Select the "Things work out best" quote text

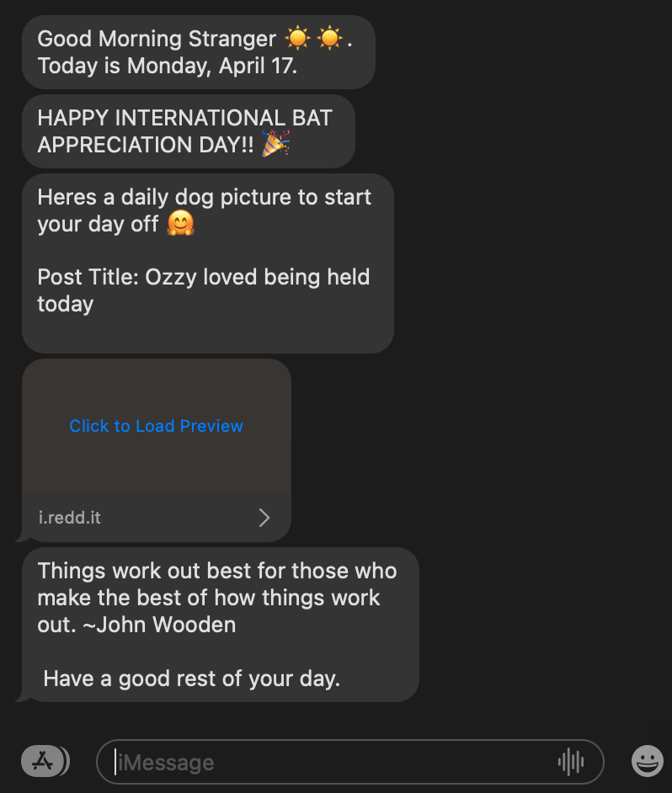(216, 571)
